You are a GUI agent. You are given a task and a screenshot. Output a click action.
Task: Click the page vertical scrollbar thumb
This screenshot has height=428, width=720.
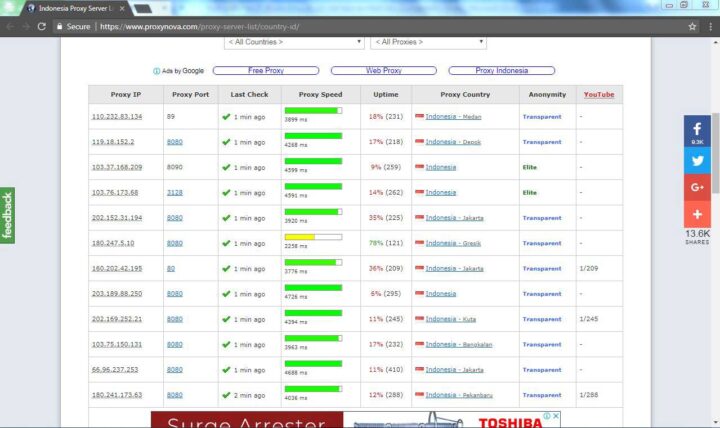[x=715, y=154]
